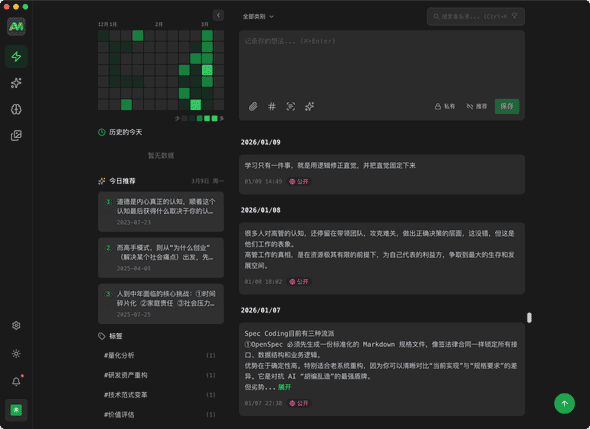This screenshot has height=429, width=590.
Task: Toggle the 推荐 recommend option
Action: tap(476, 106)
